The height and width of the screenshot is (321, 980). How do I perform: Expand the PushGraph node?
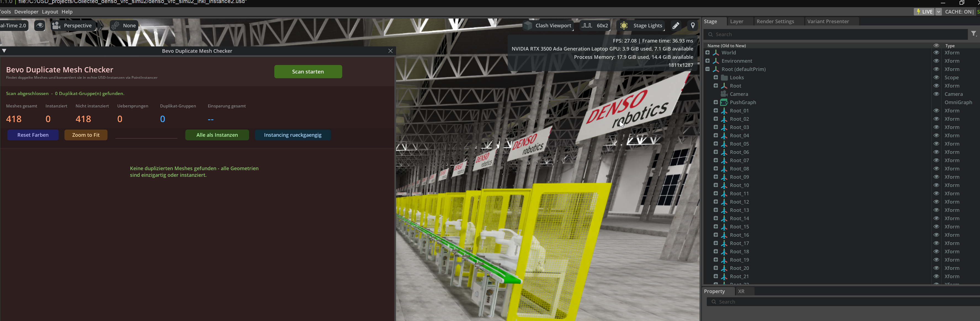tap(716, 102)
